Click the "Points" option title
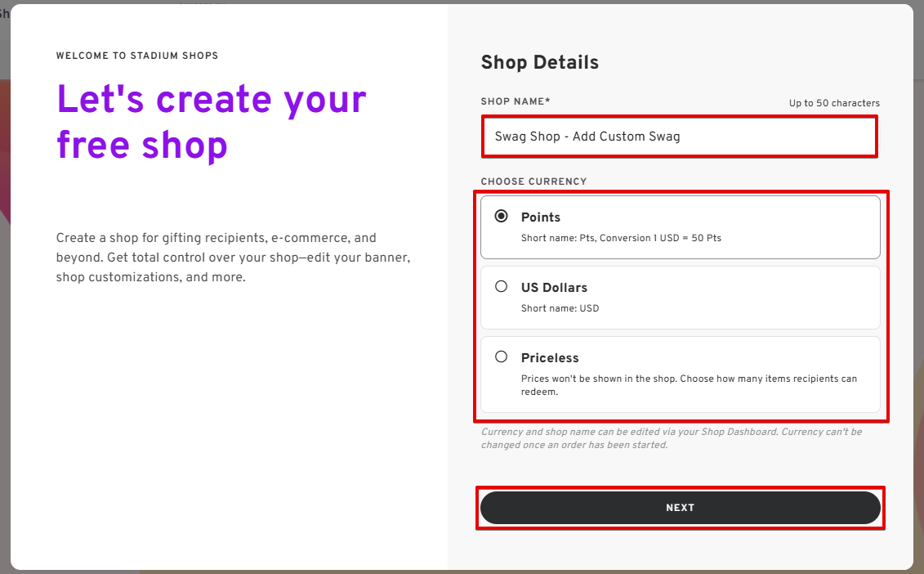Image resolution: width=924 pixels, height=574 pixels. pos(541,217)
